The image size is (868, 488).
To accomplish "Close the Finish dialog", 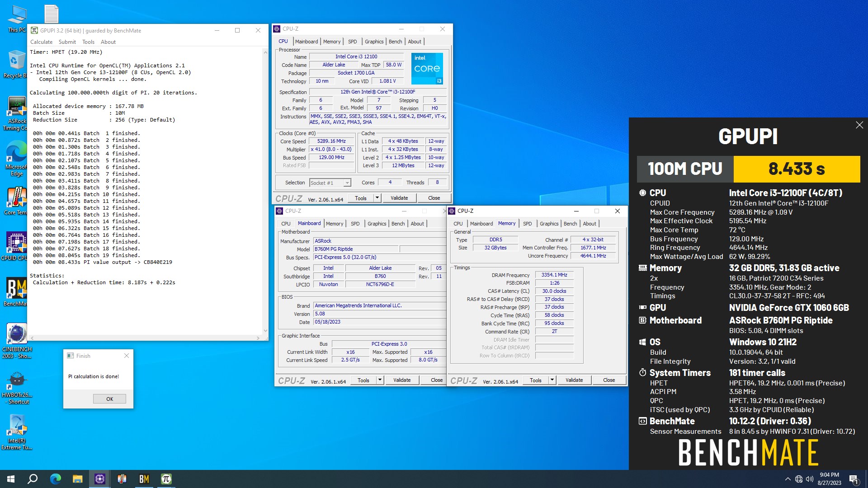I will [x=127, y=356].
